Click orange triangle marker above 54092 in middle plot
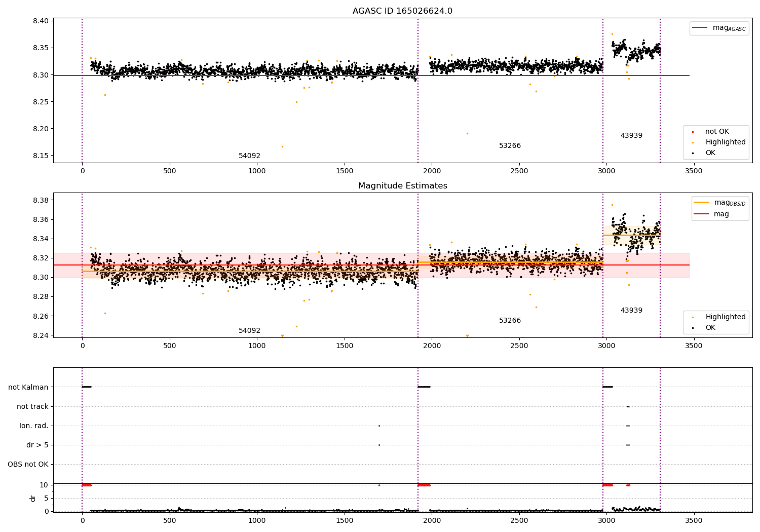 point(282,336)
